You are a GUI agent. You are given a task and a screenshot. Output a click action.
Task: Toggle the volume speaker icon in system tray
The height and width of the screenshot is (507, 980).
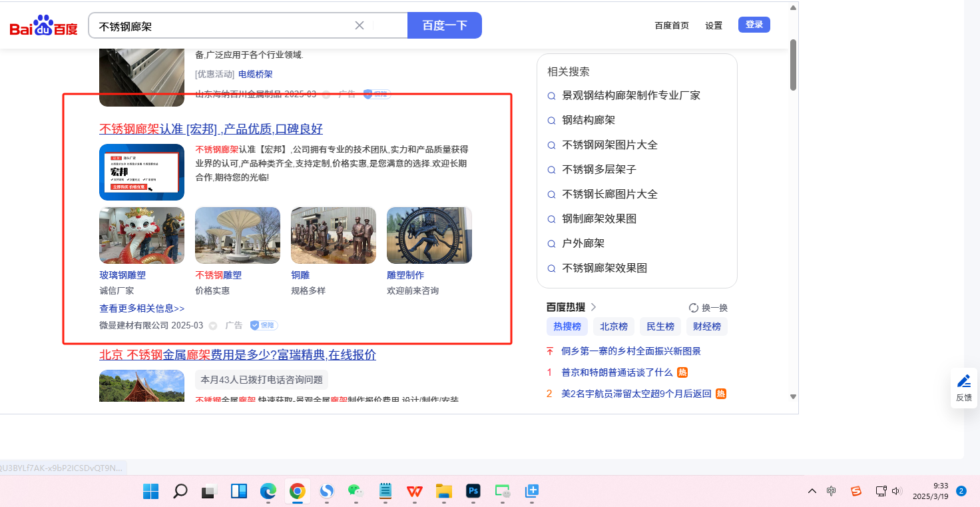[897, 492]
